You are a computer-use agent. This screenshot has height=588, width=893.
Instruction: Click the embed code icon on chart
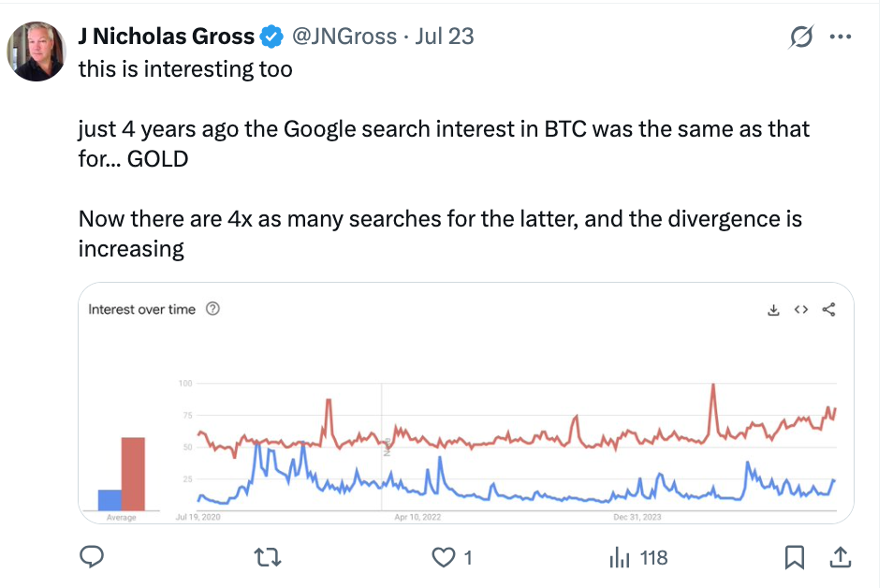[800, 310]
